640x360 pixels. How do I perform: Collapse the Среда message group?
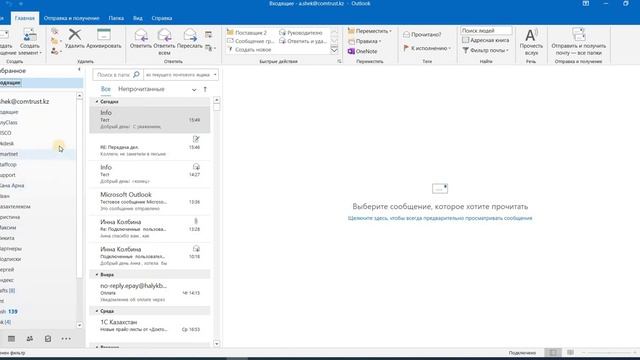tap(97, 311)
